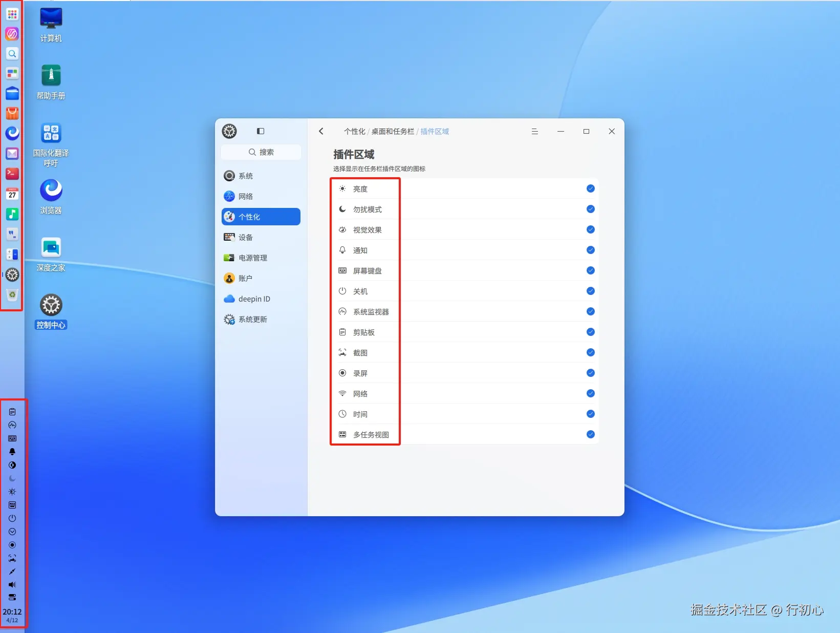Open the launcher grid icon in the dock
This screenshot has height=633, width=840.
[x=12, y=14]
